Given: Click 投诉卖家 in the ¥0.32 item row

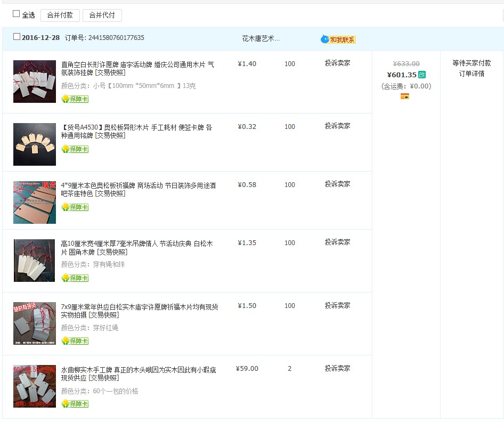Looking at the screenshot, I should (337, 126).
